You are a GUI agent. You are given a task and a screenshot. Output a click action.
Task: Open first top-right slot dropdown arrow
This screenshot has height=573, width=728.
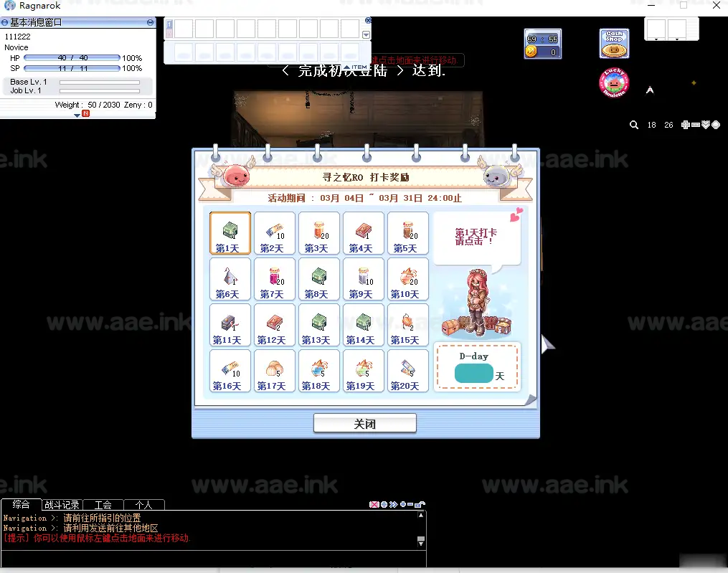(656, 39)
